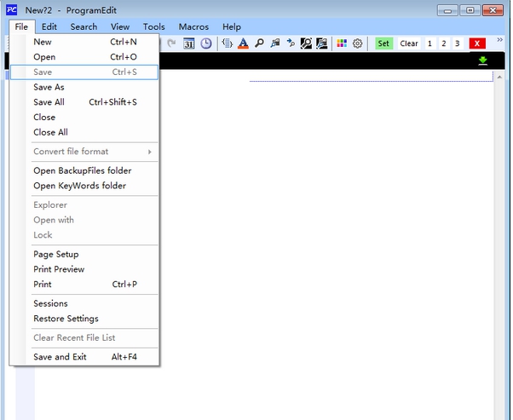Open the Macros menu
The image size is (513, 420).
(x=193, y=26)
